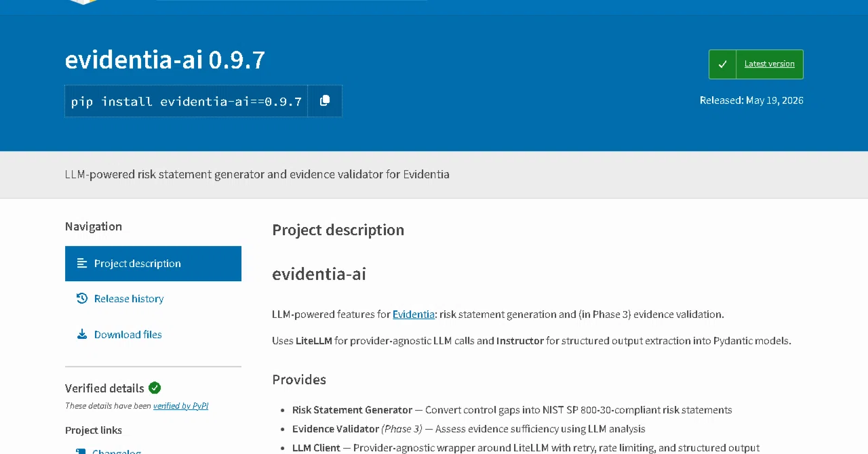
Task: Click the Release history clock icon
Action: point(82,298)
